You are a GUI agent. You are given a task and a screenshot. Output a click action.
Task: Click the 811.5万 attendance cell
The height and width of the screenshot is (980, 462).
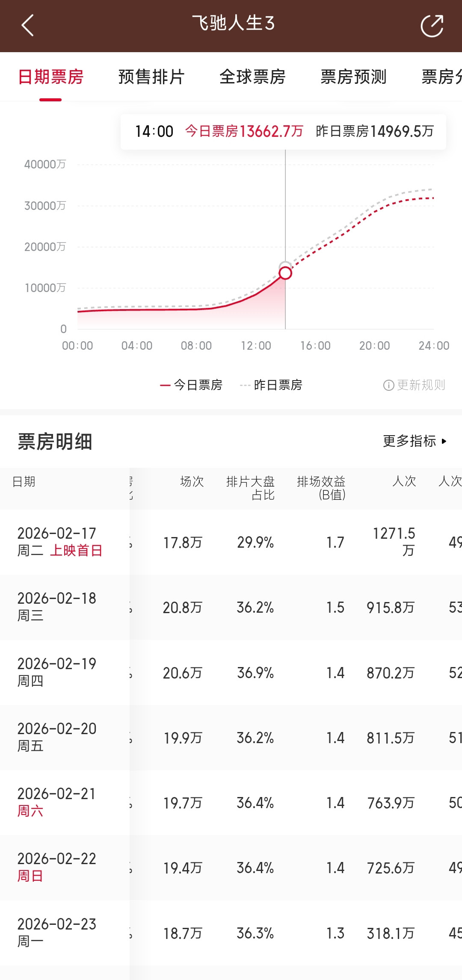point(391,738)
